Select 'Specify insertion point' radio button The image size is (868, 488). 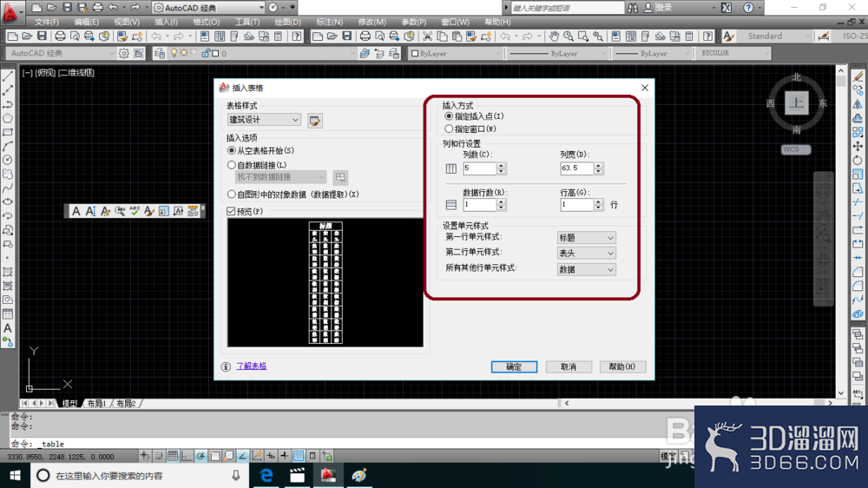tap(449, 116)
